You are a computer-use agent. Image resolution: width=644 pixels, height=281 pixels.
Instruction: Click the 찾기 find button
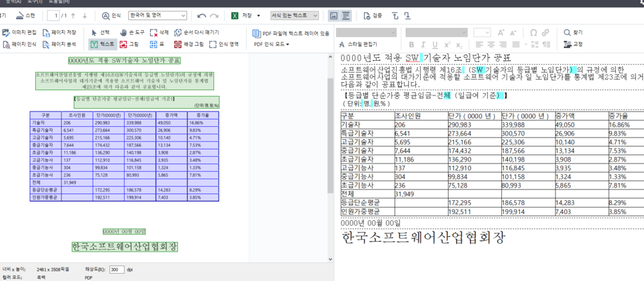(x=573, y=33)
